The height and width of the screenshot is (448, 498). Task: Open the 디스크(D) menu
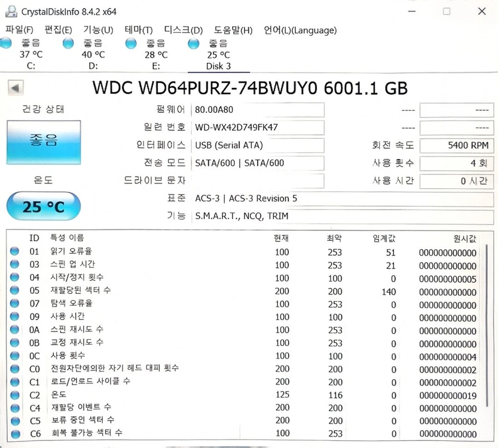click(184, 30)
